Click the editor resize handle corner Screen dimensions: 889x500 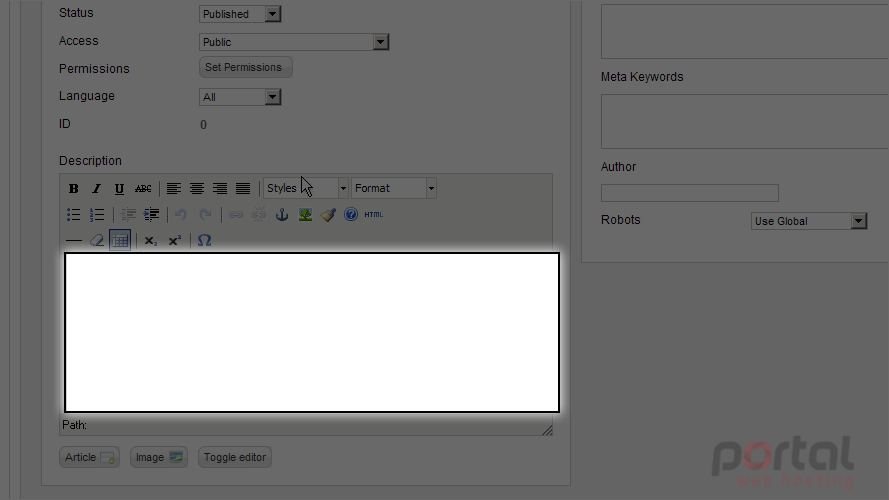[x=547, y=430]
